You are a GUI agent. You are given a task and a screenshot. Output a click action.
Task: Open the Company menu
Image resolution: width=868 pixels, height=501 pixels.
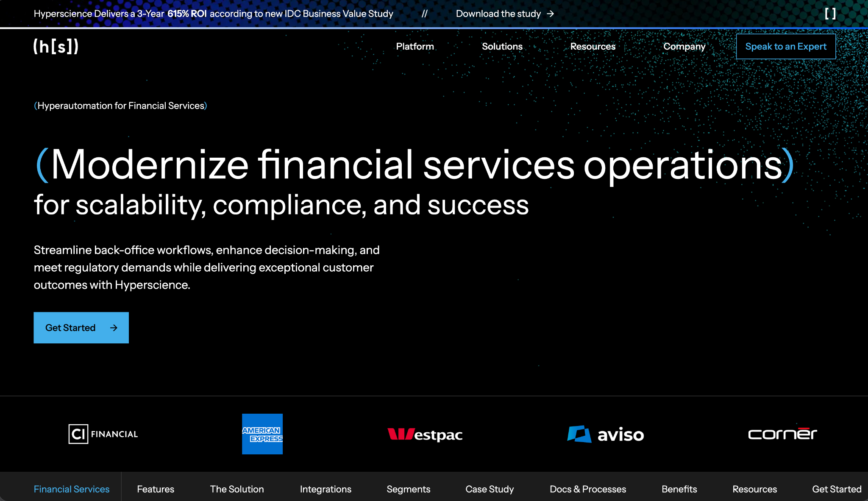(684, 46)
